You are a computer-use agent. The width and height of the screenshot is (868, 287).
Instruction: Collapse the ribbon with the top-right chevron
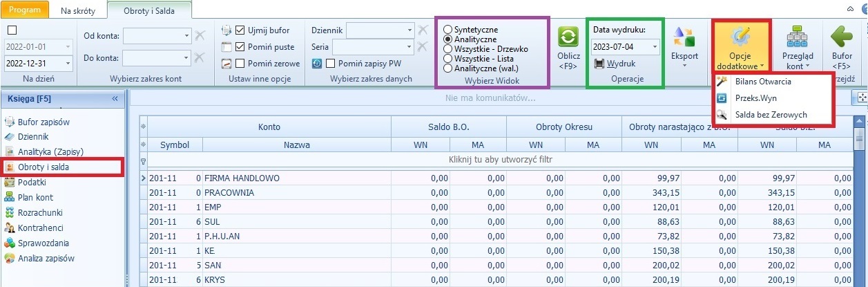pos(849,9)
